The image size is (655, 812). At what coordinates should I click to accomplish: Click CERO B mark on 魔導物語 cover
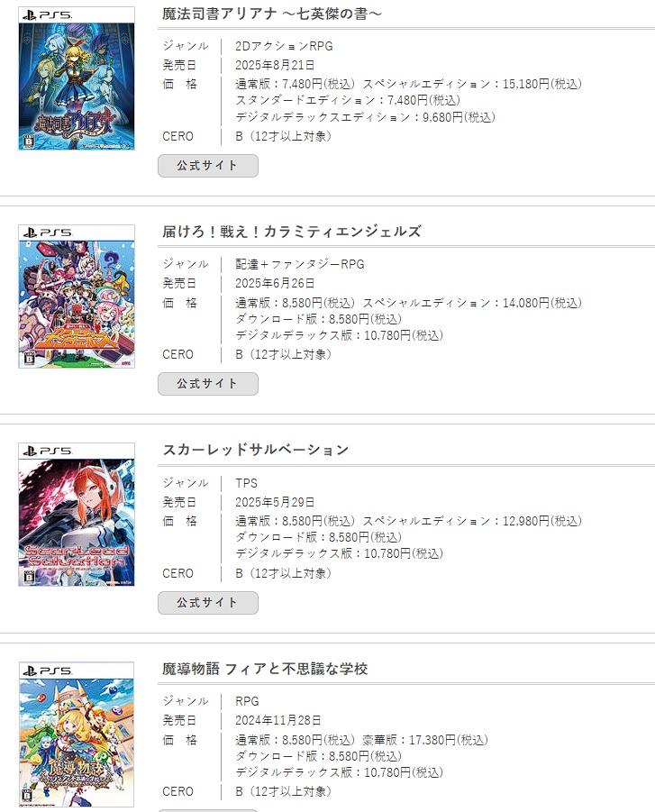[x=29, y=795]
